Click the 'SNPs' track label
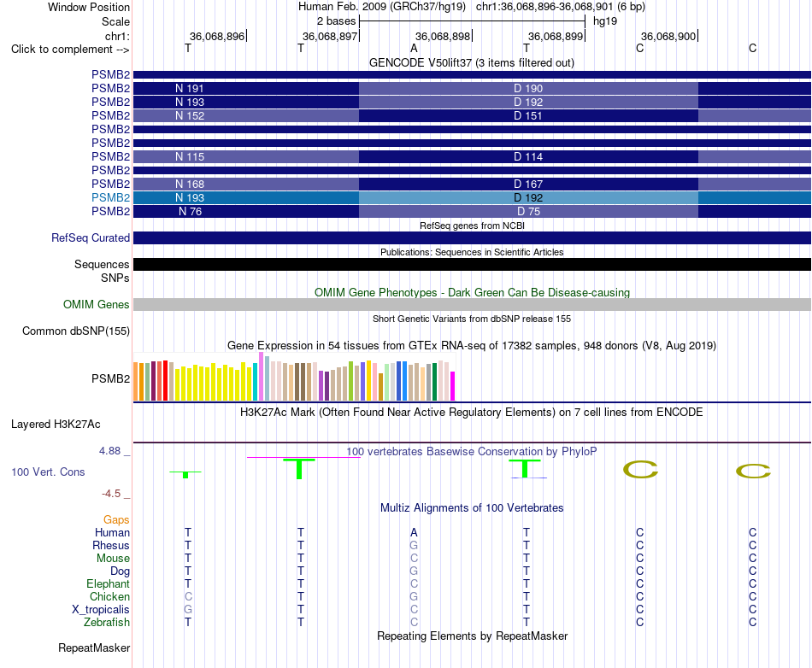812x668 pixels. point(115,278)
